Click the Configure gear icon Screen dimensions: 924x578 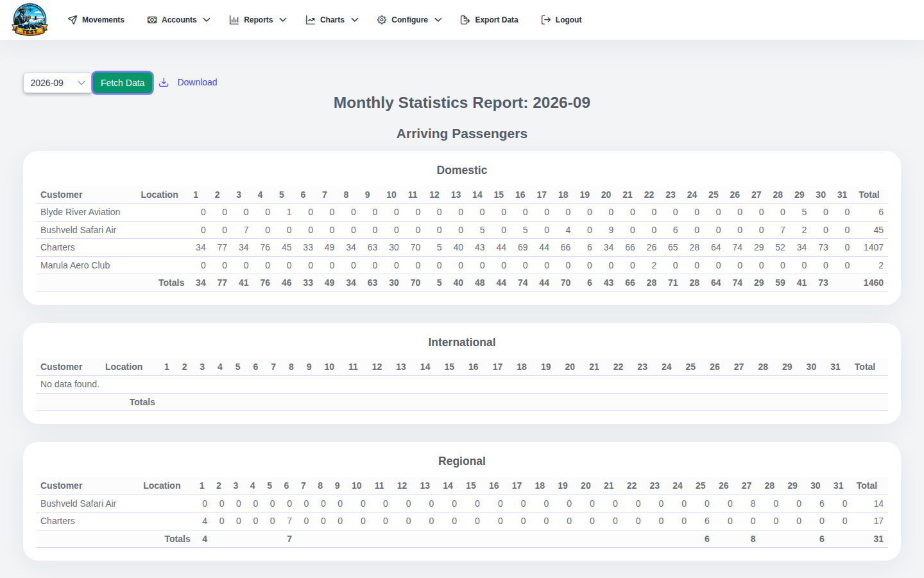(382, 20)
